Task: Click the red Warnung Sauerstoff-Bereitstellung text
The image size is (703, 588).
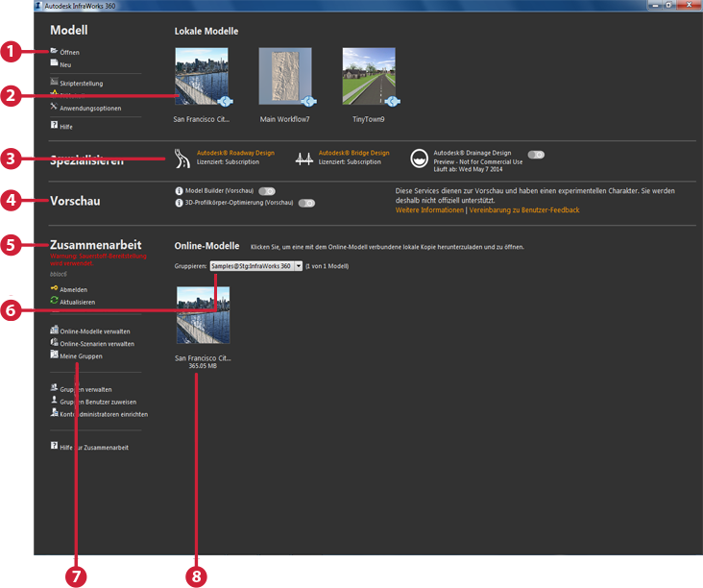Action: 98,259
